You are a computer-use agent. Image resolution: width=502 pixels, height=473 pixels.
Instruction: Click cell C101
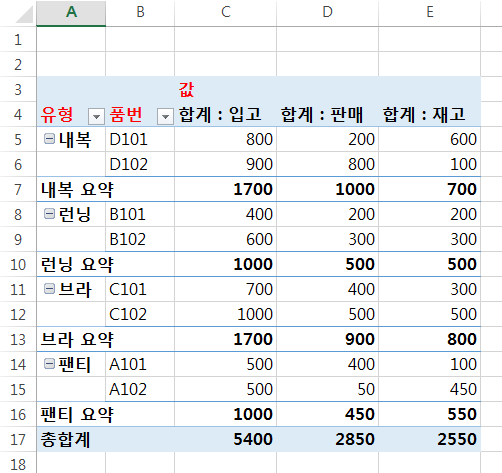tap(128, 289)
